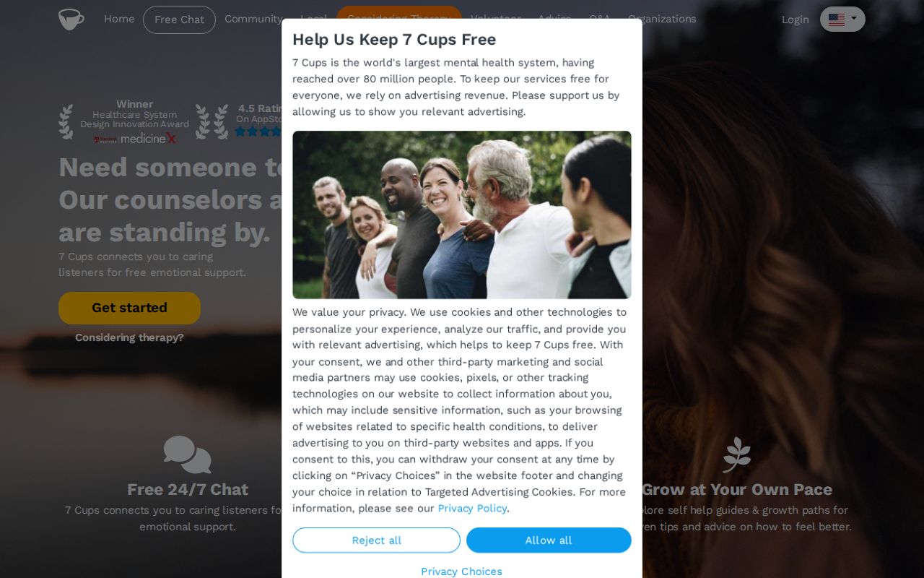Open the Privacy Choices link

coord(461,571)
